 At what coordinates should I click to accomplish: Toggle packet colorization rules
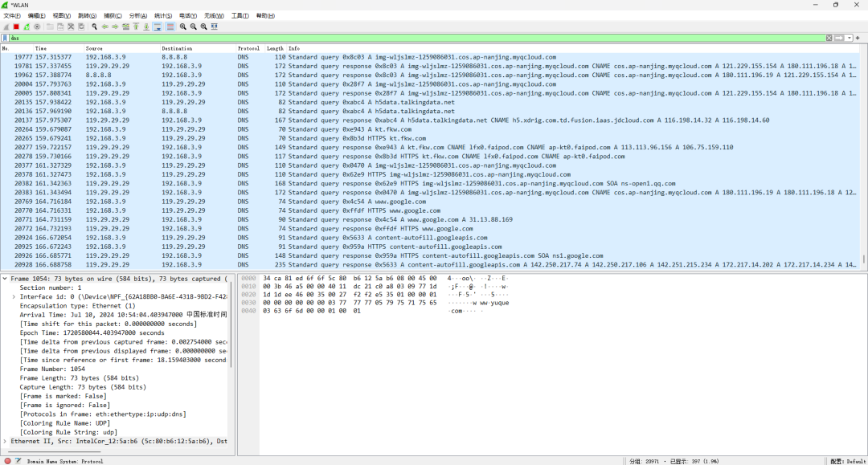click(x=170, y=27)
